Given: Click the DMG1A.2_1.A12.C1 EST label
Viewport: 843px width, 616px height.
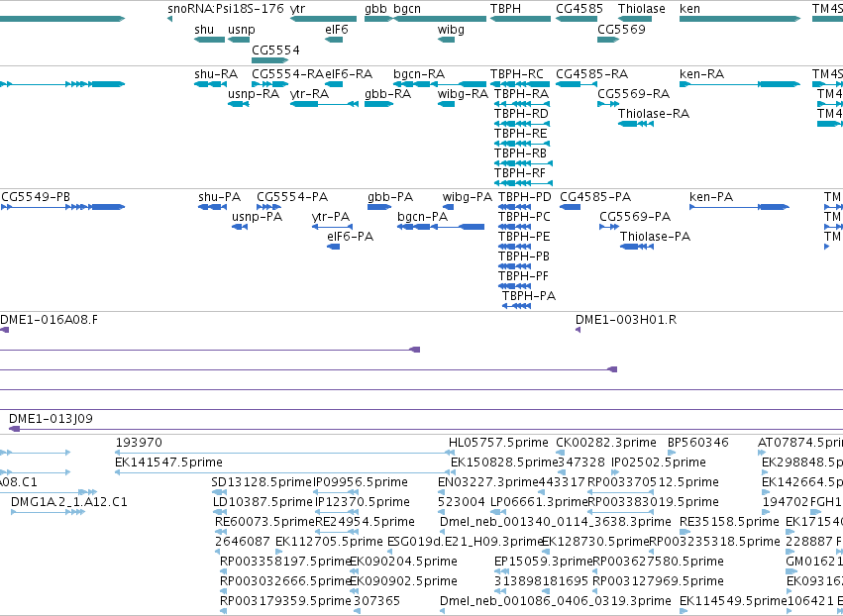Looking at the screenshot, I should pos(68,502).
